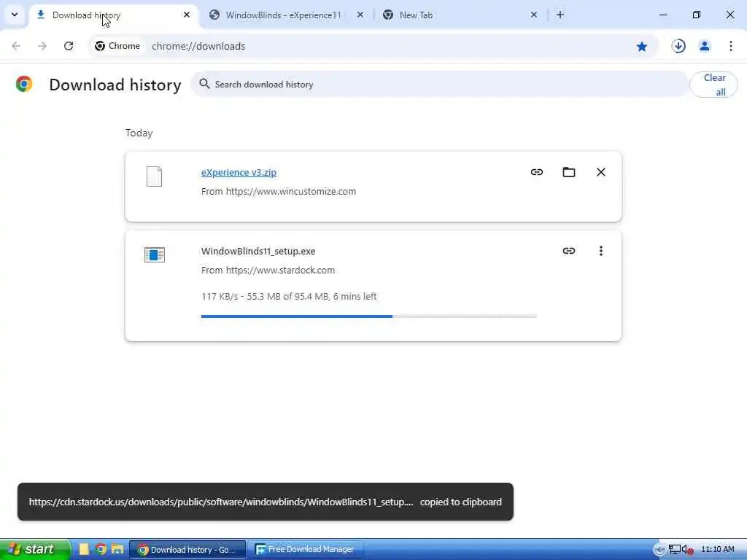This screenshot has height=560, width=747.
Task: Click the WindowBlinds11_setup.exe file name
Action: point(258,251)
